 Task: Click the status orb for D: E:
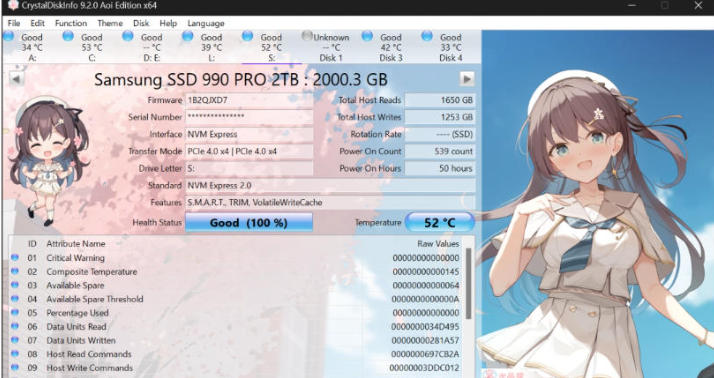[x=128, y=36]
